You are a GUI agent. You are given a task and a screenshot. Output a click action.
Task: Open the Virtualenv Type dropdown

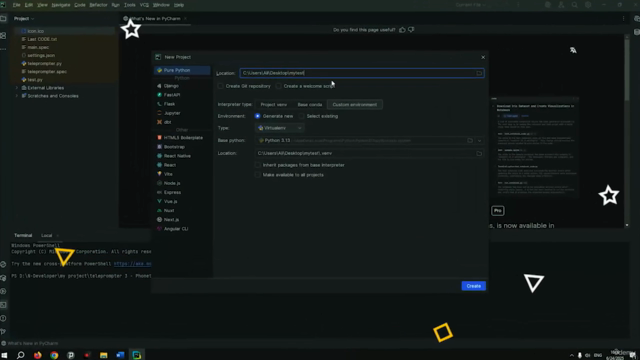tap(279, 128)
